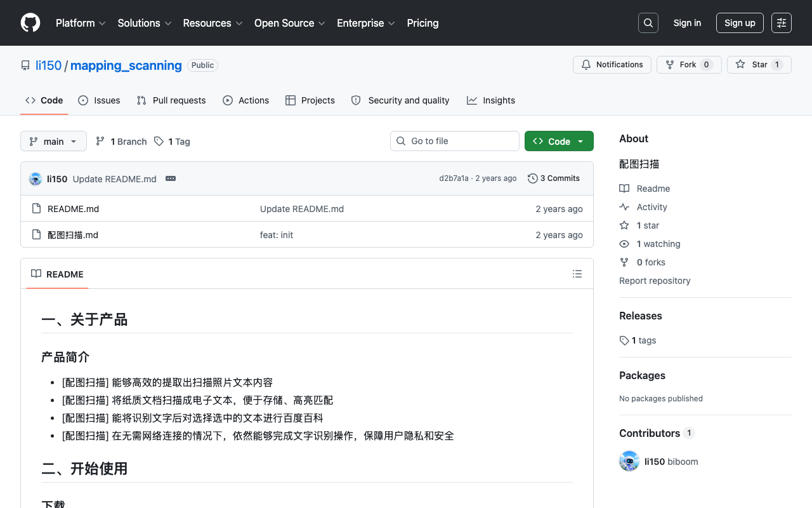
Task: Click the pulse icon beside Activity
Action: 624,207
